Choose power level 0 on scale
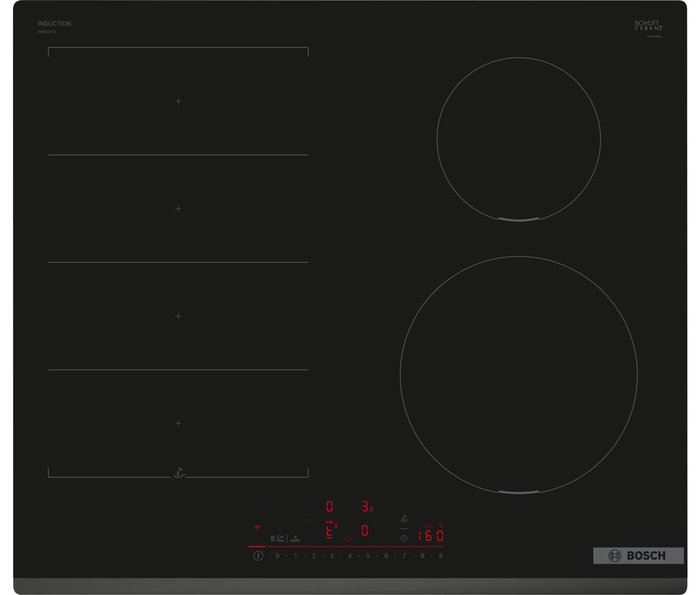 (278, 556)
